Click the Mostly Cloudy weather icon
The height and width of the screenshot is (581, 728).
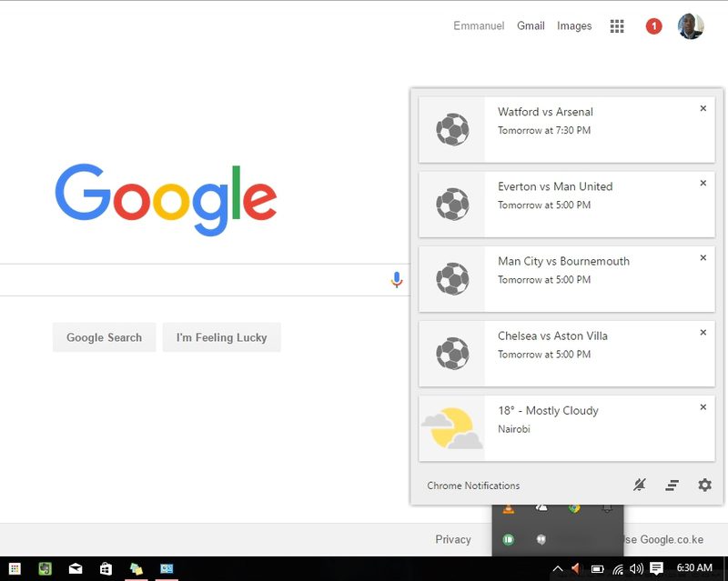(451, 428)
